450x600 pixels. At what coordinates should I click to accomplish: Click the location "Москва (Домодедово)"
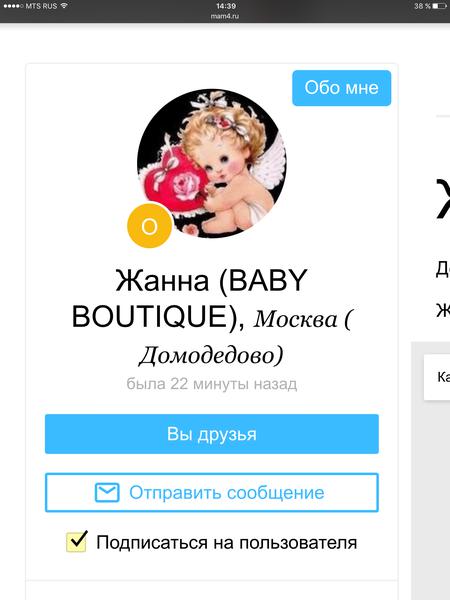(245, 337)
